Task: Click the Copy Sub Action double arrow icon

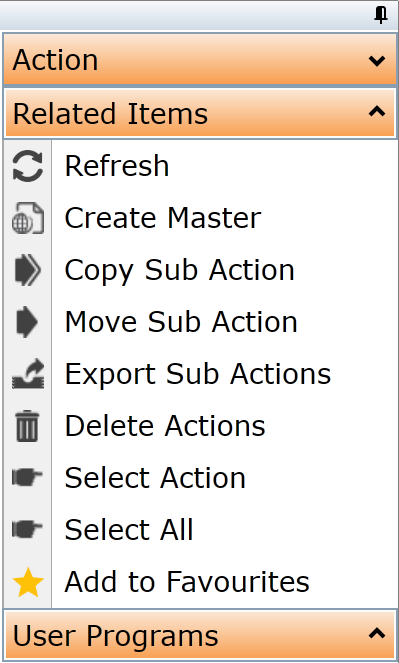Action: [x=27, y=270]
